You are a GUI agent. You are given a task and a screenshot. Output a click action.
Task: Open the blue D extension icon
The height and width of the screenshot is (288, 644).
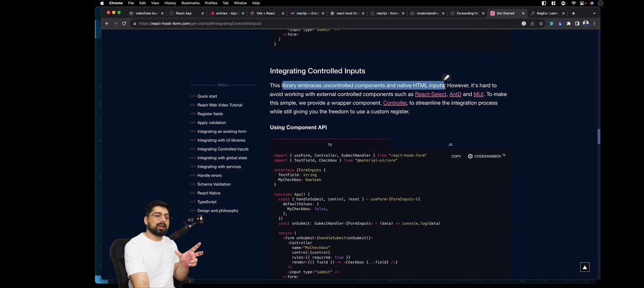tap(551, 24)
